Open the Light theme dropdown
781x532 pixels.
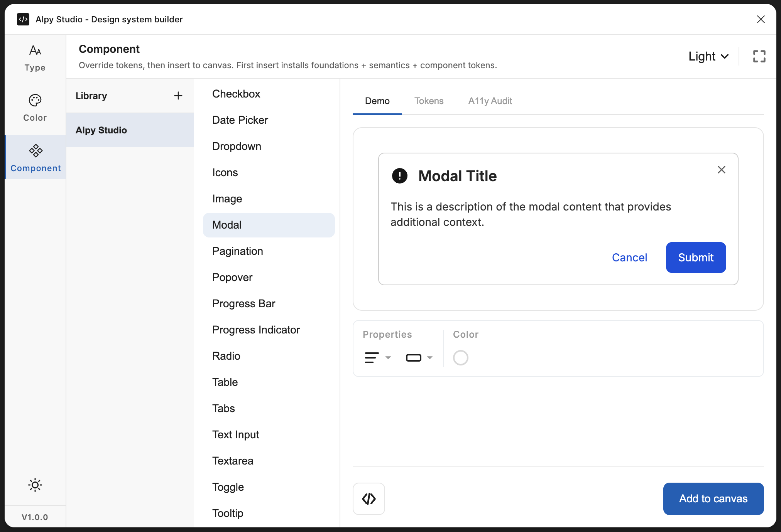coord(708,56)
